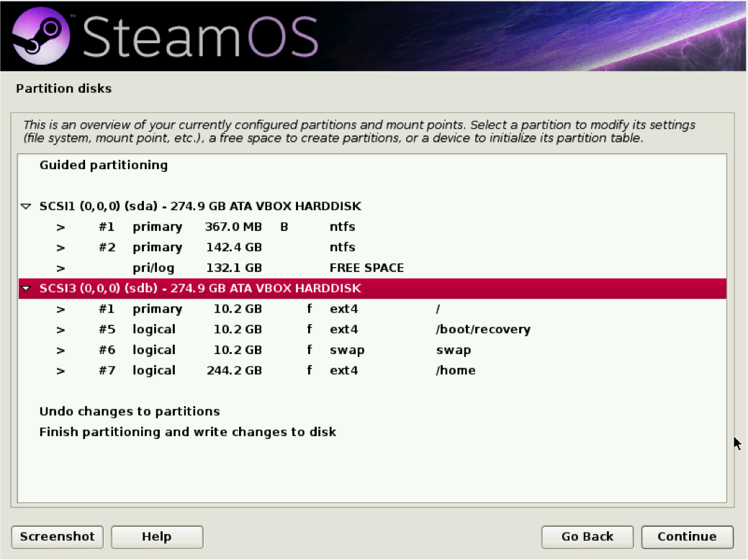This screenshot has width=748, height=560.
Task: Expand the /home partition #7 entry
Action: (60, 370)
